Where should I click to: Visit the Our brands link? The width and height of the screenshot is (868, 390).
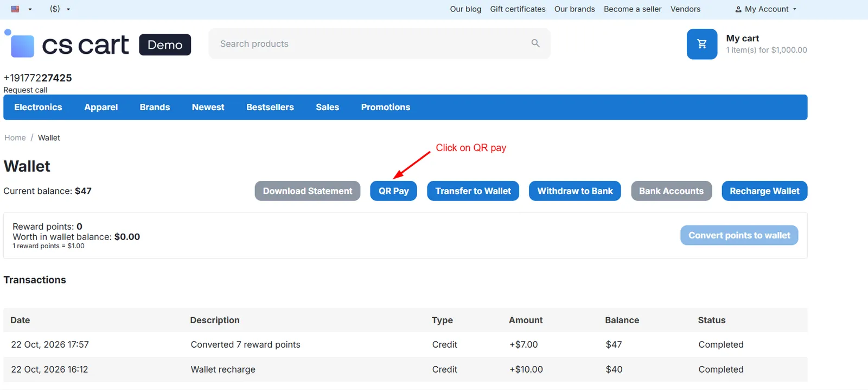click(x=575, y=9)
